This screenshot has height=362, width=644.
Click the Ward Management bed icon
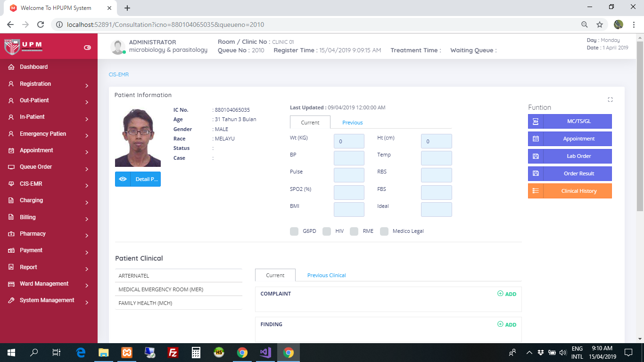(11, 284)
